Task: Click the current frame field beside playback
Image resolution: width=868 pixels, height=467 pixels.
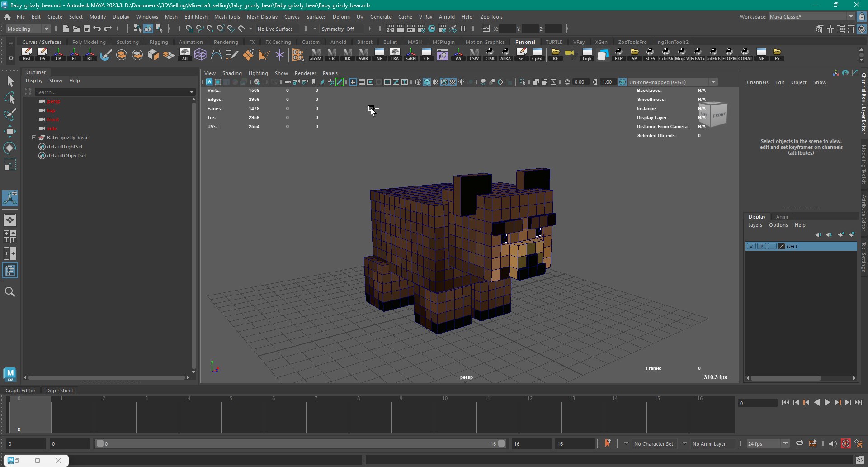Action: click(x=757, y=402)
